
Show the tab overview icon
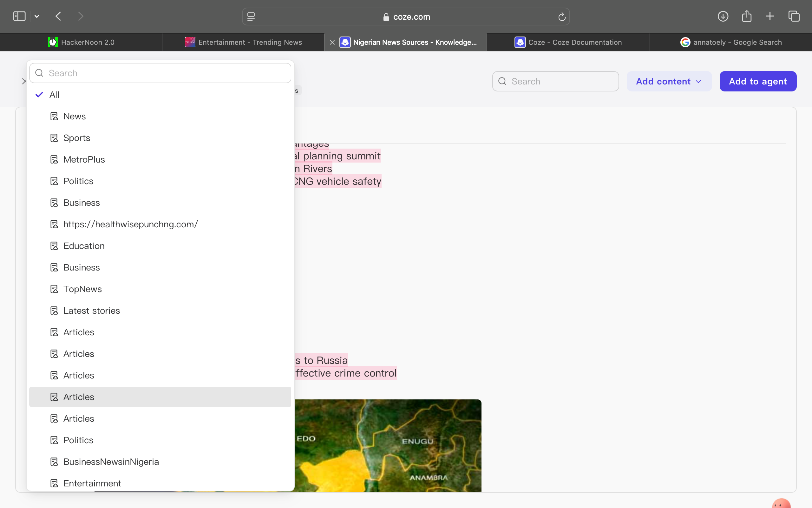point(794,16)
